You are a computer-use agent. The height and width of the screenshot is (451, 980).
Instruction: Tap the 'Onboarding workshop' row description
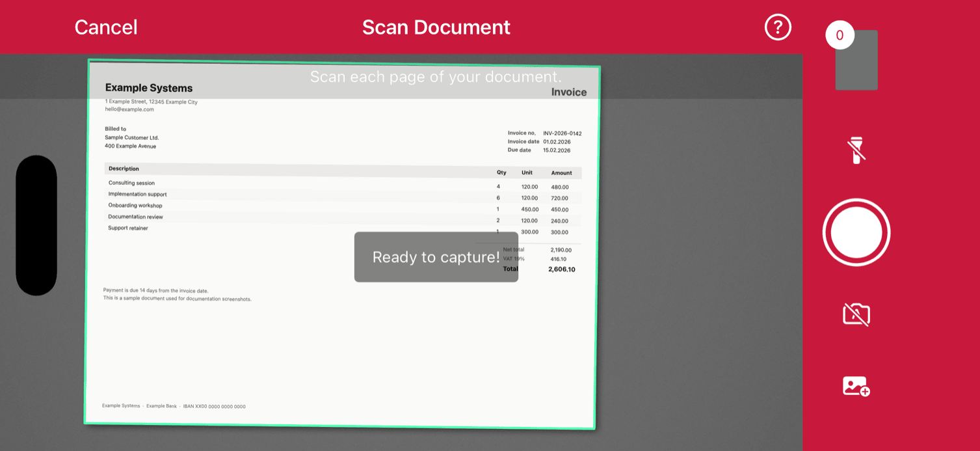pos(135,205)
